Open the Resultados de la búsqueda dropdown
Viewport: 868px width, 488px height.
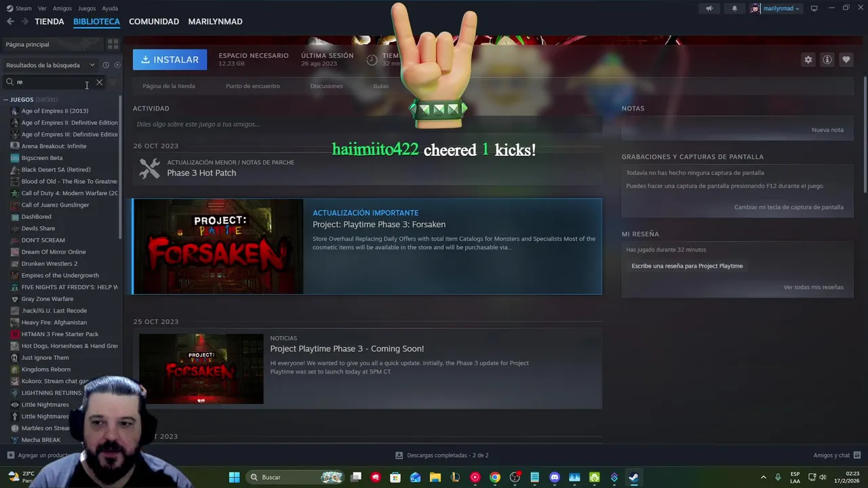[x=50, y=65]
